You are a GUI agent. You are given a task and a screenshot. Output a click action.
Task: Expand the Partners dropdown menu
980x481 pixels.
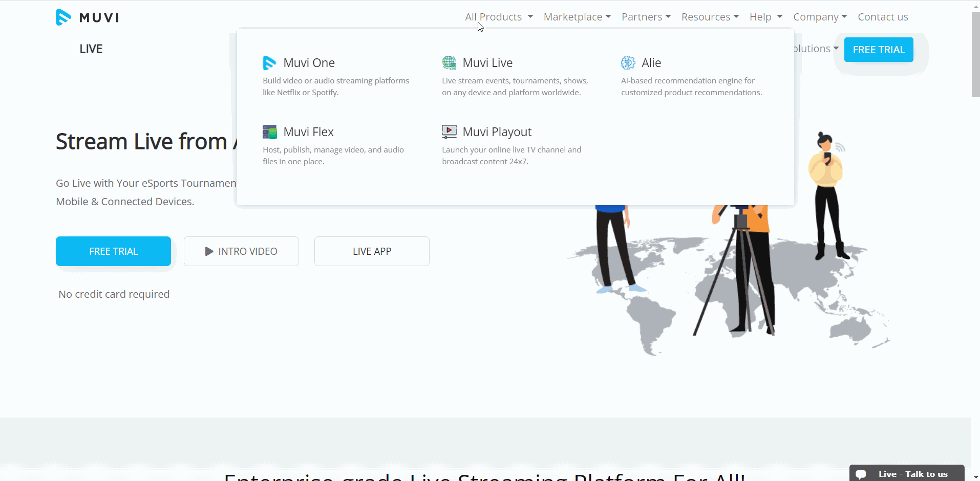click(646, 17)
